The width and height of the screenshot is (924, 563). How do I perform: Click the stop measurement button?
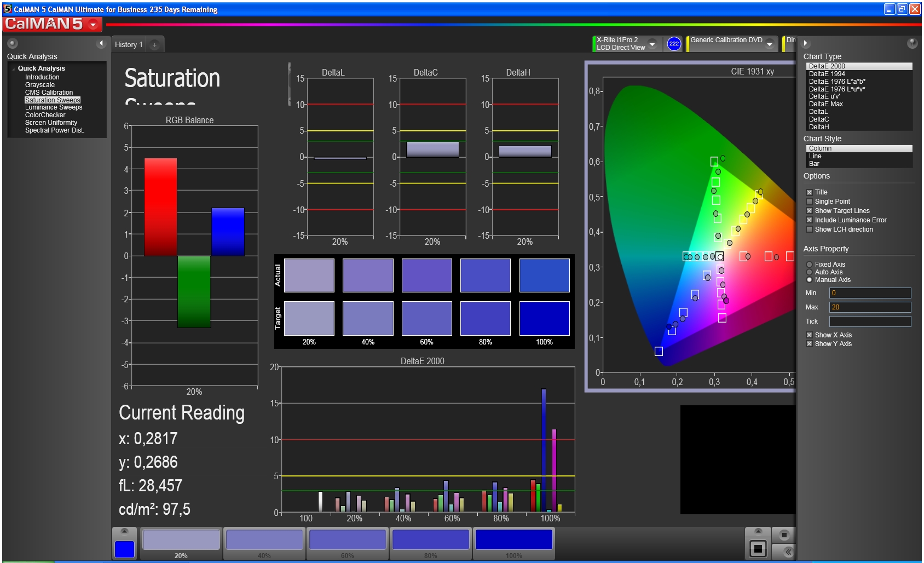[784, 535]
